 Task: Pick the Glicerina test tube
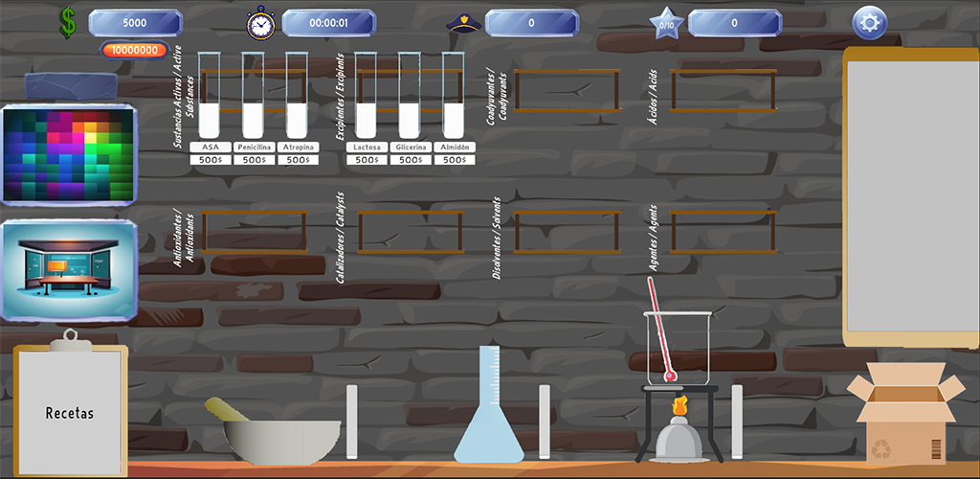click(410, 96)
